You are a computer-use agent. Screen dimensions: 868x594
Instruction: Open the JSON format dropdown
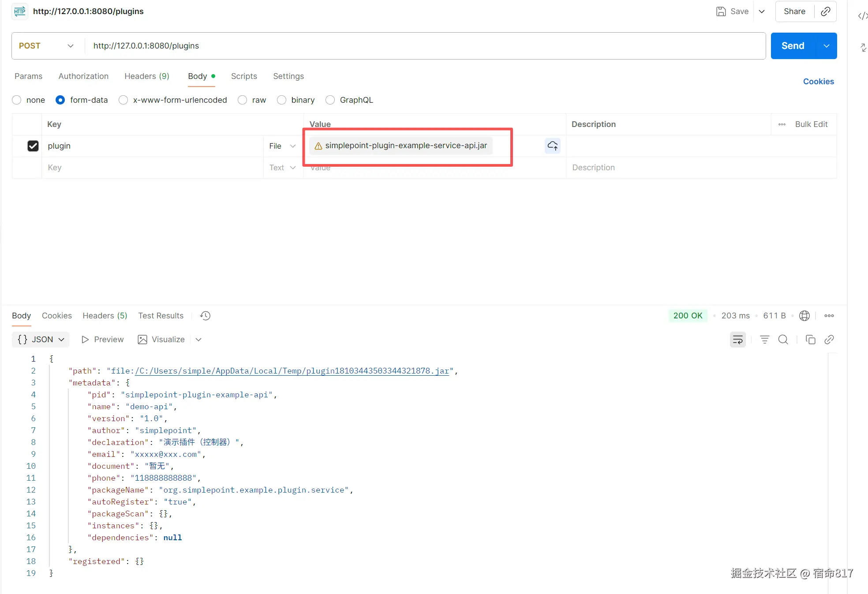coord(41,340)
